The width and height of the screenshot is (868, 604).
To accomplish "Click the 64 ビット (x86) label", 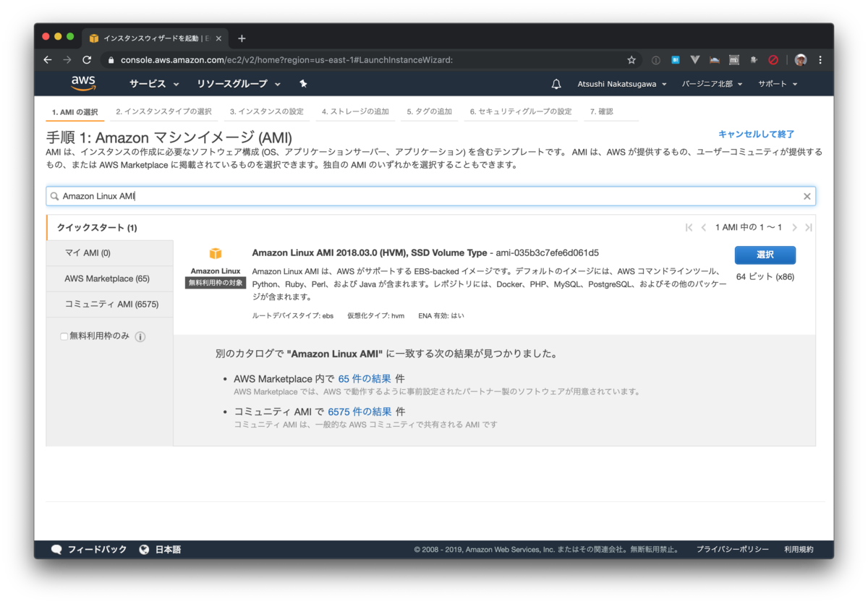I will 765,276.
